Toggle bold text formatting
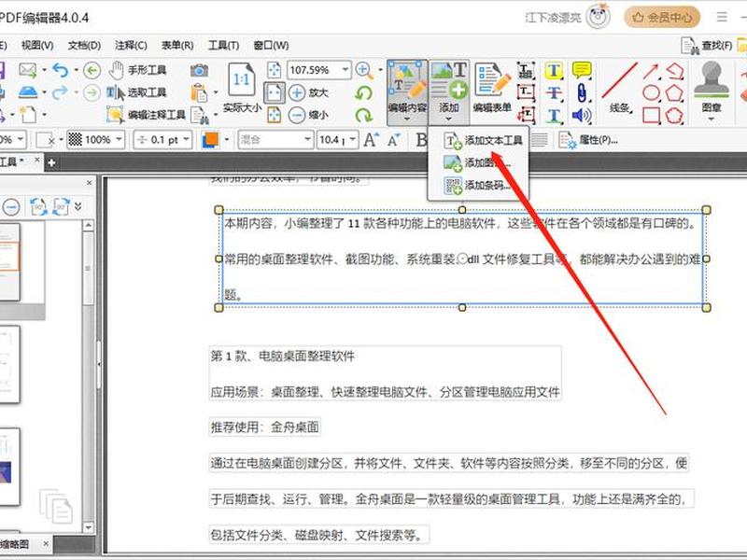This screenshot has width=747, height=560. 421,140
